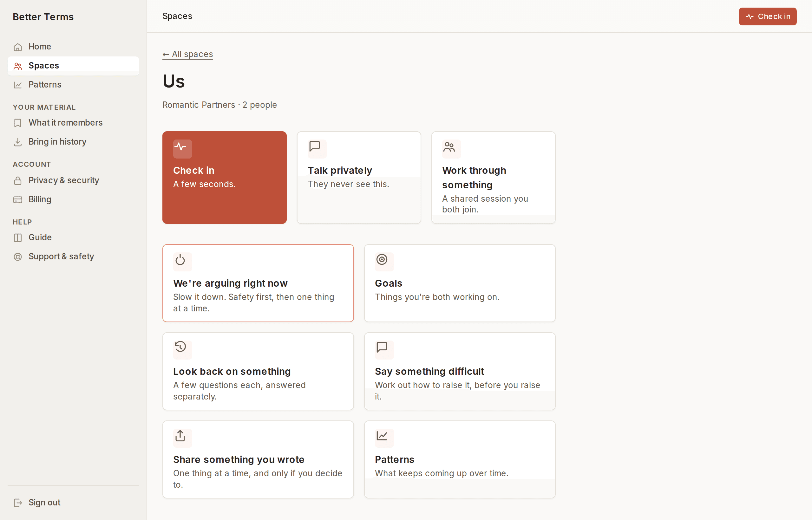Image resolution: width=812 pixels, height=520 pixels.
Task: Click the book icon beside Guide
Action: (17, 238)
